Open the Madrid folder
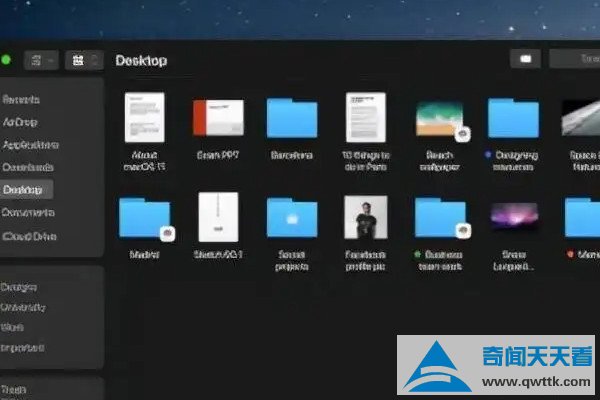The width and height of the screenshot is (600, 400). point(144,217)
